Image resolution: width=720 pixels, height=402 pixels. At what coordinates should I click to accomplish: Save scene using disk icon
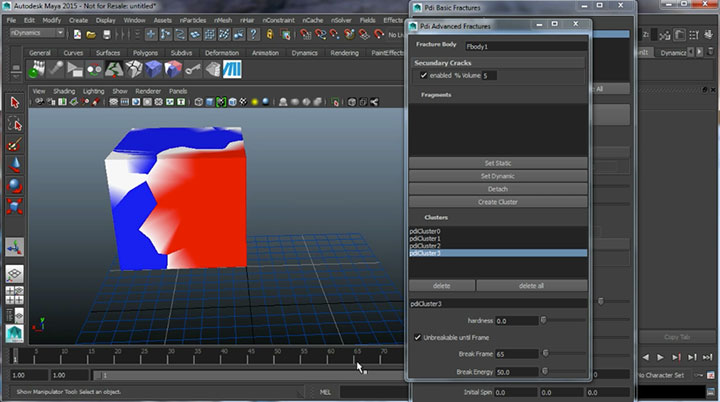(107, 34)
